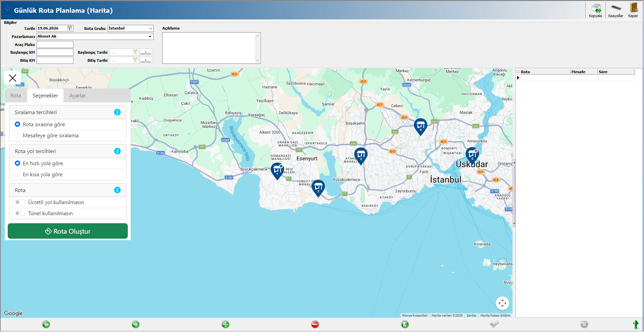
Task: Open the Tarihi calendar picker icon
Action: click(70, 28)
